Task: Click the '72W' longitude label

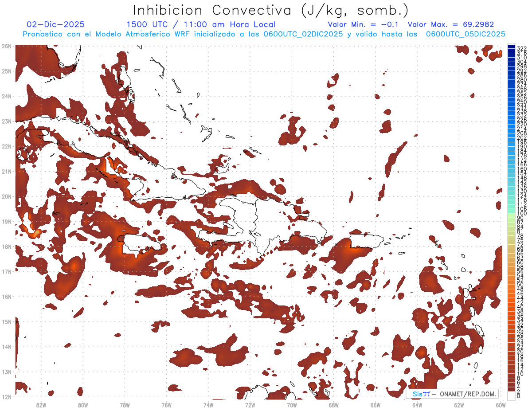Action: coord(250,404)
